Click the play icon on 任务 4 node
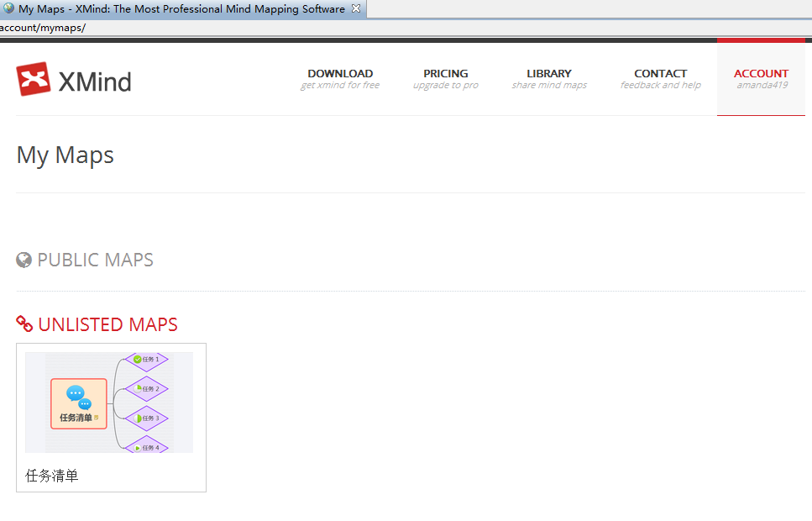This screenshot has height=521, width=812. pyautogui.click(x=138, y=448)
